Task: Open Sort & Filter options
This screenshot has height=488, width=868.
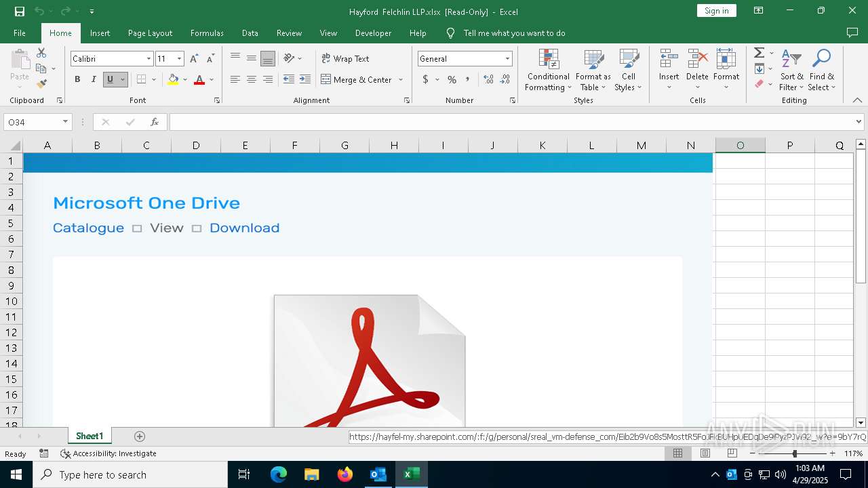Action: click(x=791, y=70)
